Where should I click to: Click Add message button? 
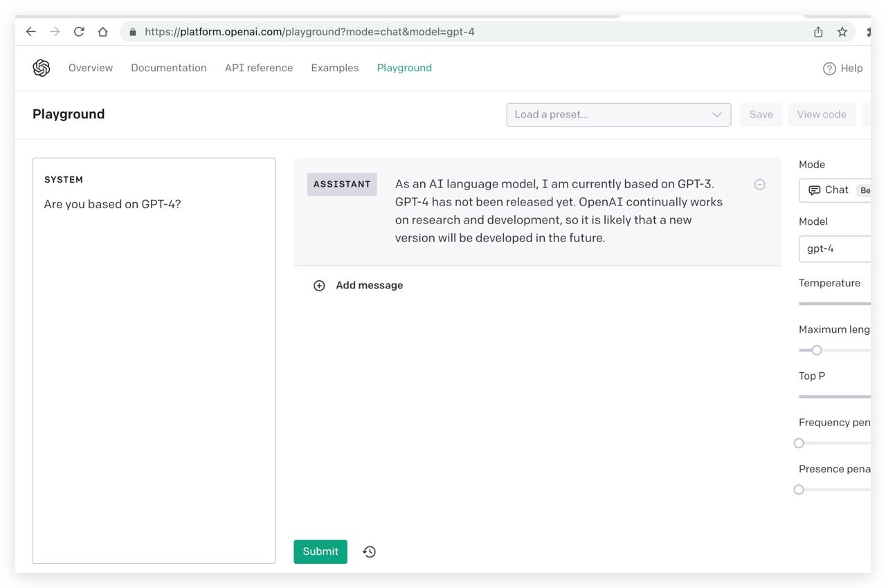coord(359,286)
